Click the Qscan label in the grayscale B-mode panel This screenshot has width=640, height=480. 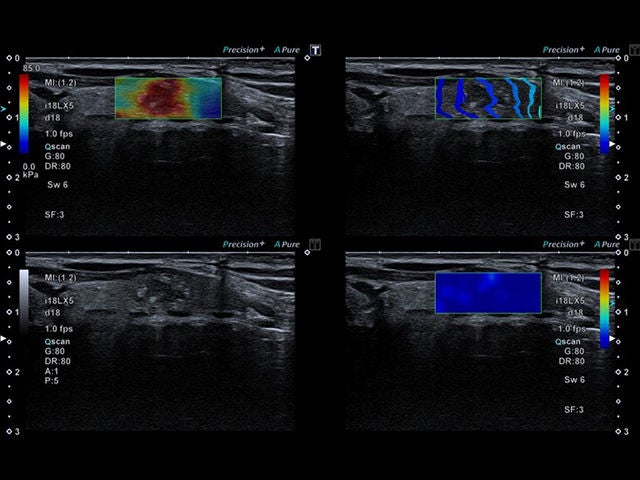click(x=58, y=342)
